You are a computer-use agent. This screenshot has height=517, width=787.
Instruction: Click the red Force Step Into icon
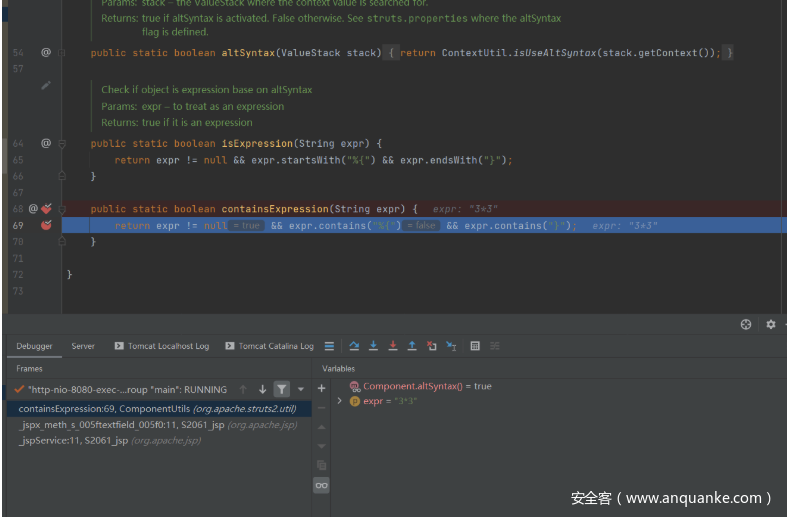393,346
